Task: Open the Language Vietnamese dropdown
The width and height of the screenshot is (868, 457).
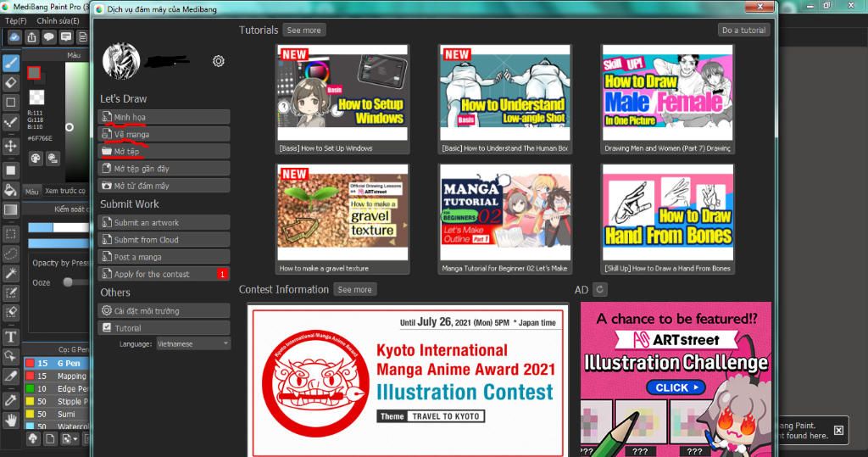Action: pos(193,344)
